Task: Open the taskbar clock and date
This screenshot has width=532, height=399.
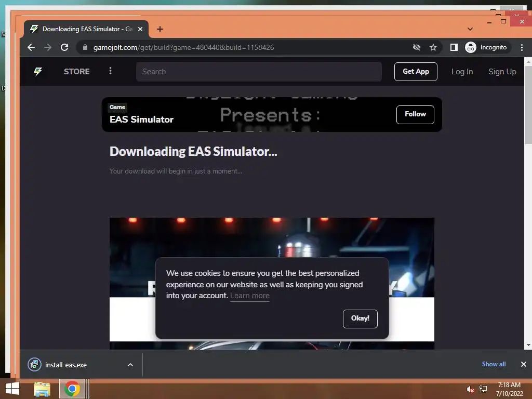Action: 509,389
